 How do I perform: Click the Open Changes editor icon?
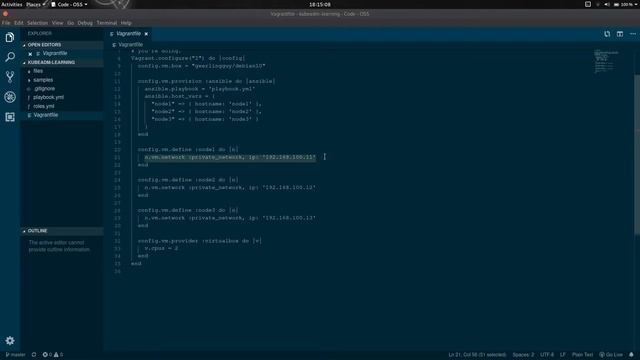[607, 34]
